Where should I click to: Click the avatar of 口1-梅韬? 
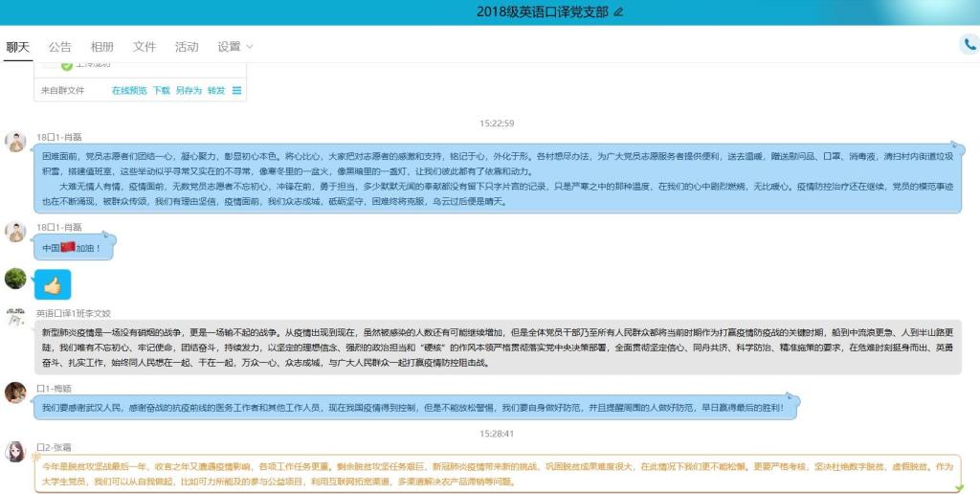pyautogui.click(x=15, y=393)
